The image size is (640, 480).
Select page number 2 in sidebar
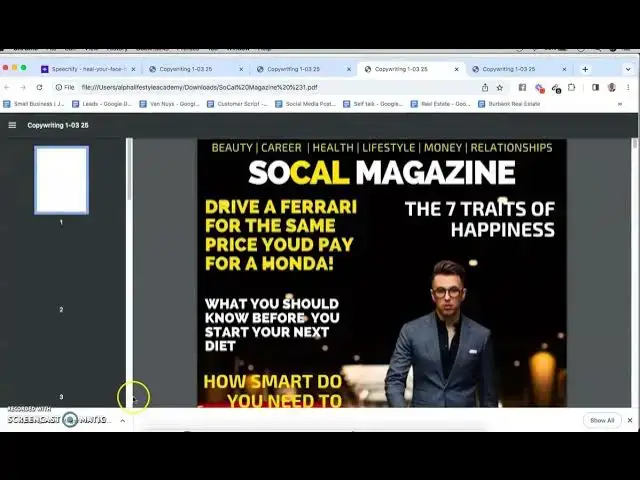(61, 310)
